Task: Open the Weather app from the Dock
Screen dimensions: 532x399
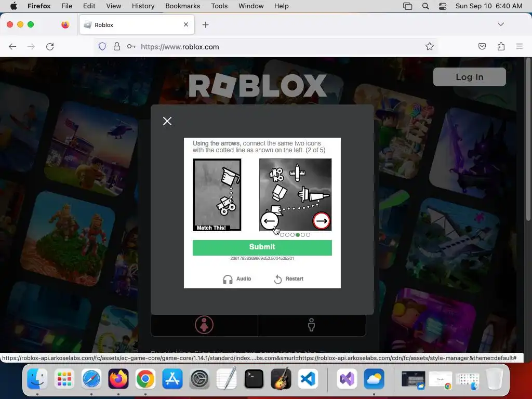Action: coord(374,379)
